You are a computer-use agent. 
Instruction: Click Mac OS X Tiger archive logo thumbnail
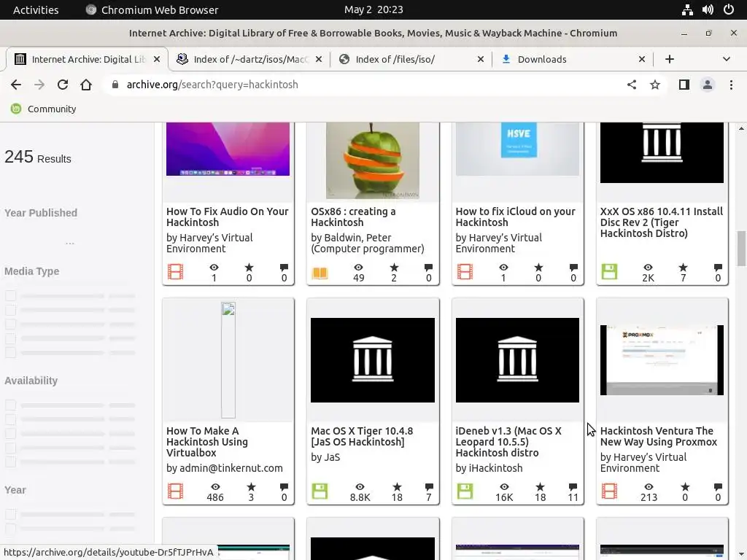click(373, 360)
